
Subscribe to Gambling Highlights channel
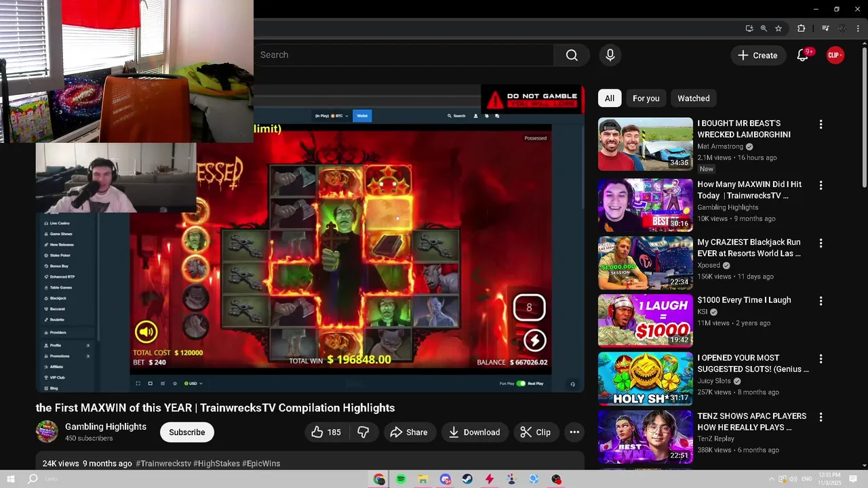tap(186, 432)
